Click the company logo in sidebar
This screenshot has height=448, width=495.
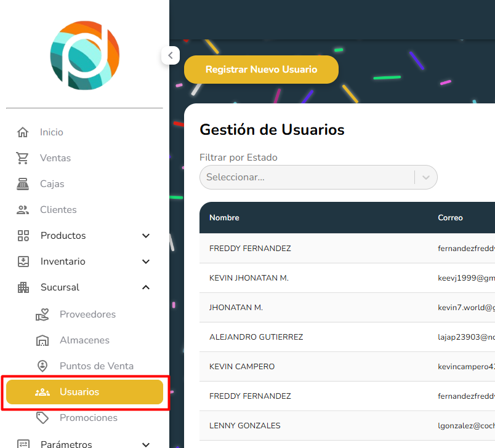[x=84, y=55]
